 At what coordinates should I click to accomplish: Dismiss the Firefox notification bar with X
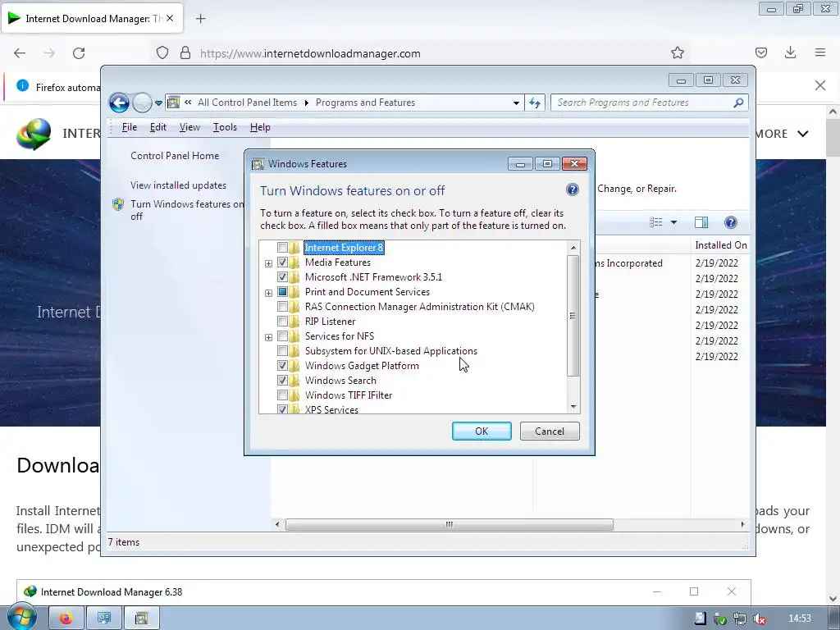click(819, 85)
